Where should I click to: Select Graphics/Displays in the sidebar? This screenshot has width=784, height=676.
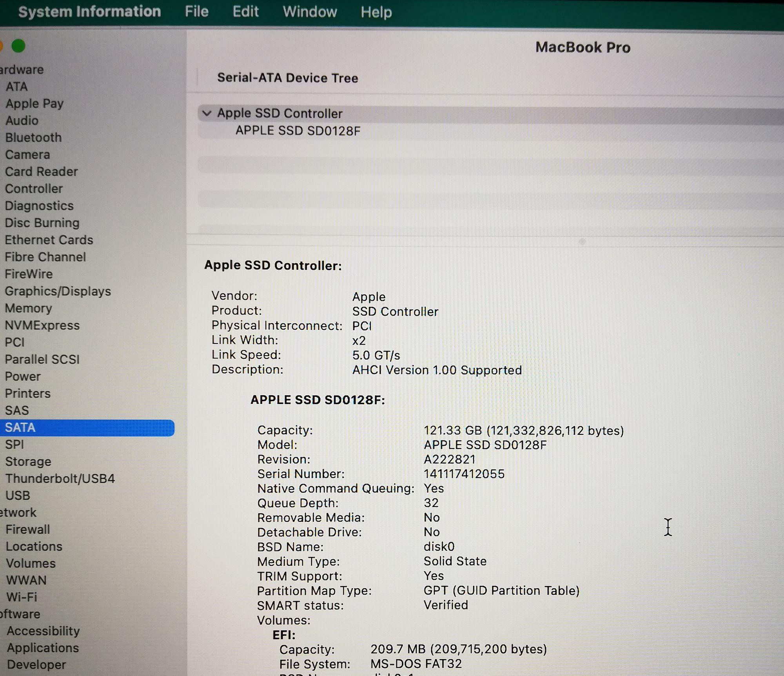58,291
